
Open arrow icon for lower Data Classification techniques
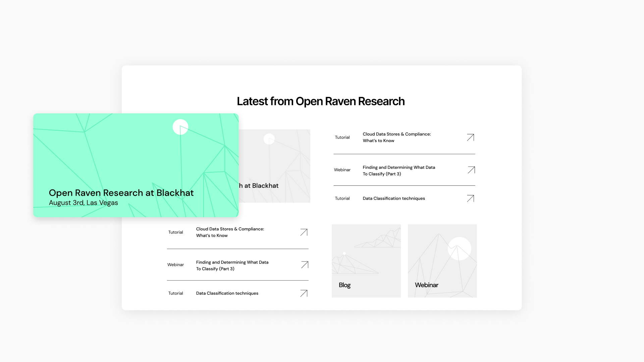304,293
